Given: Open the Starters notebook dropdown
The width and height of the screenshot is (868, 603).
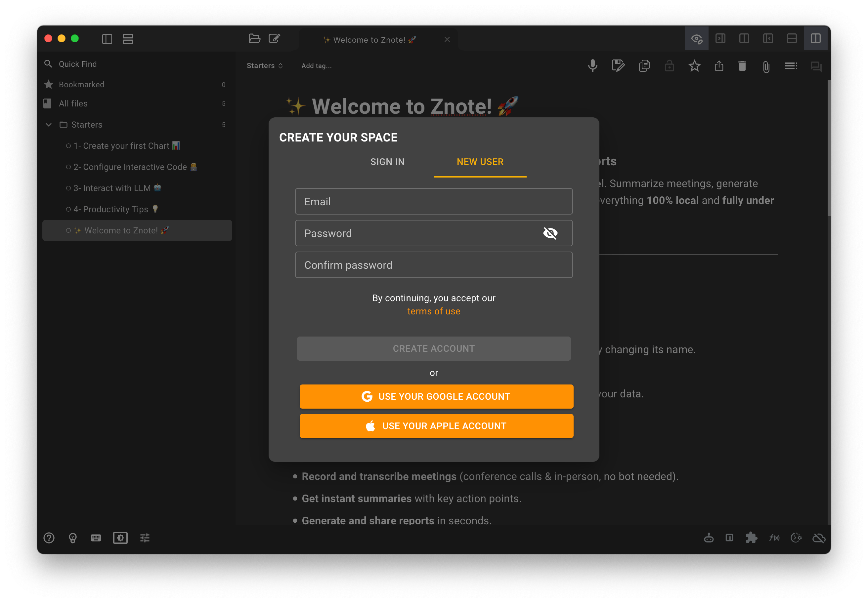Looking at the screenshot, I should click(x=264, y=66).
